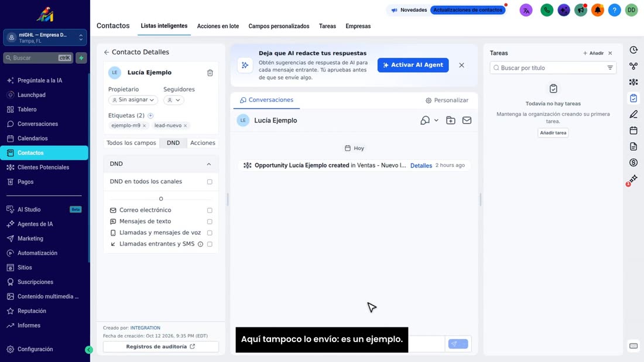
Task: Switch to Listas inteligentes tab
Action: pos(164,26)
